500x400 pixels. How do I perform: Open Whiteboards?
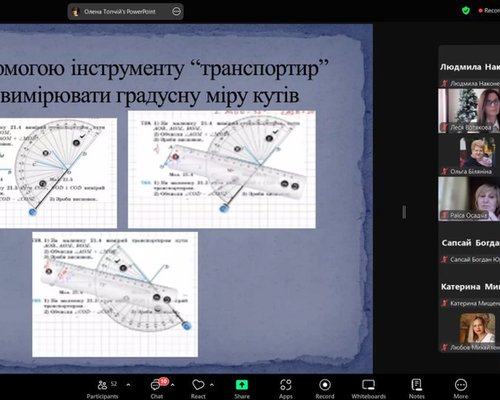pos(369,389)
